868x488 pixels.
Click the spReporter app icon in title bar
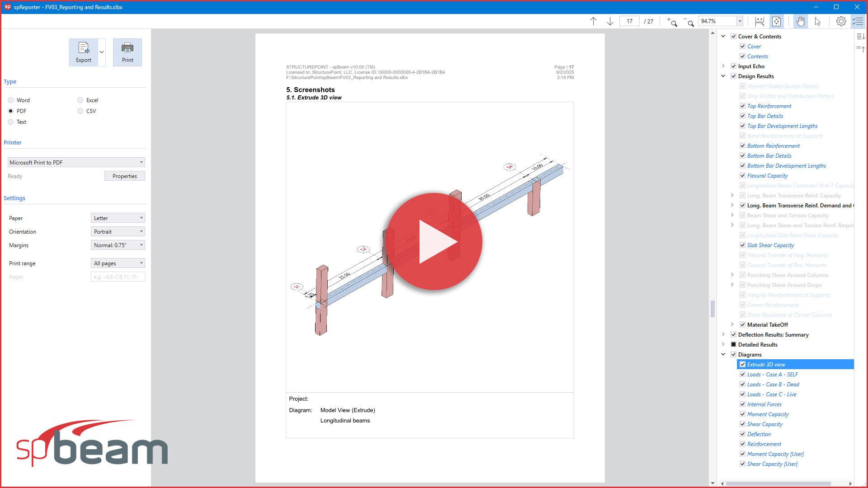click(x=7, y=7)
